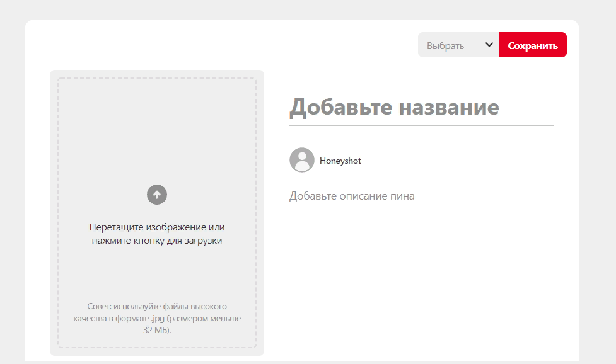The height and width of the screenshot is (364, 616).
Task: Click the "Перетащите изображение или" upload text
Action: coord(157,227)
